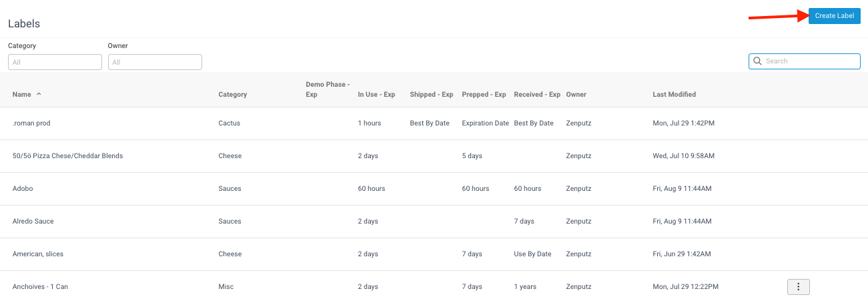Sort by Prepped - Exp header
The height and width of the screenshot is (303, 868).
coord(484,95)
